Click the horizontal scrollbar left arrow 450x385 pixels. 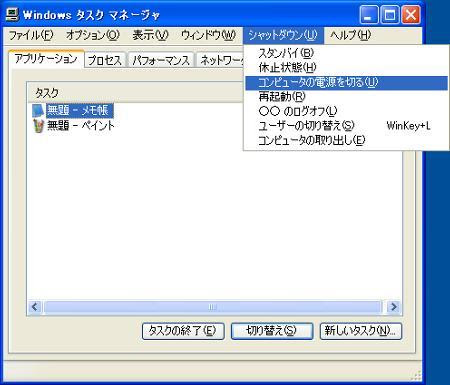pyautogui.click(x=35, y=307)
